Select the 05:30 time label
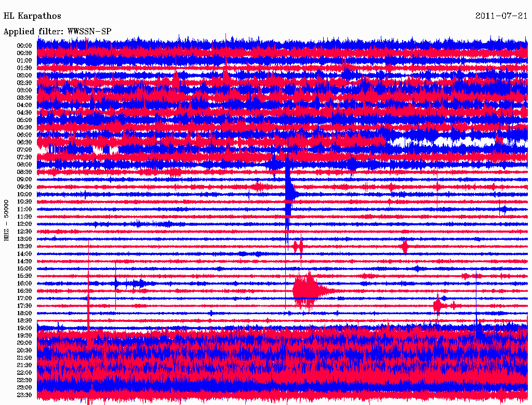 tap(24, 127)
